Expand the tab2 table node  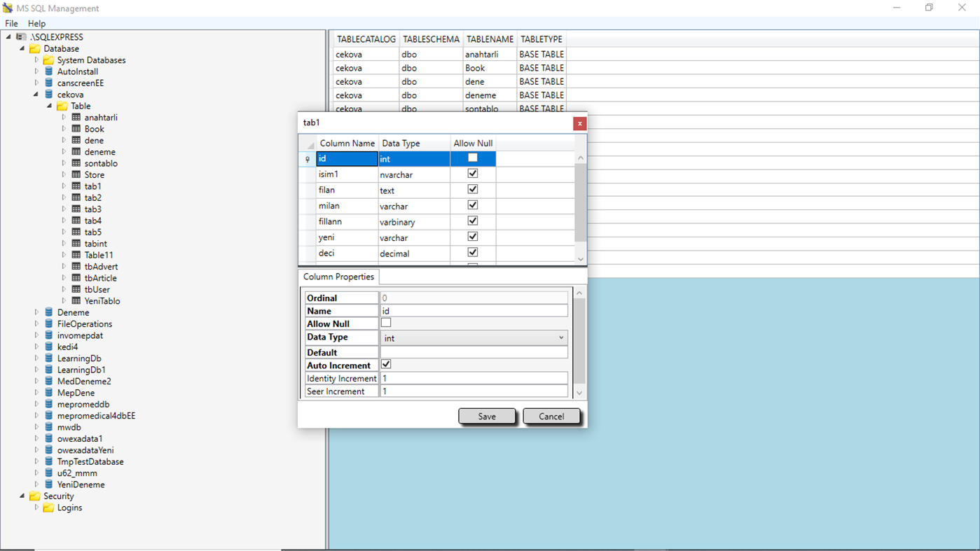tap(64, 197)
